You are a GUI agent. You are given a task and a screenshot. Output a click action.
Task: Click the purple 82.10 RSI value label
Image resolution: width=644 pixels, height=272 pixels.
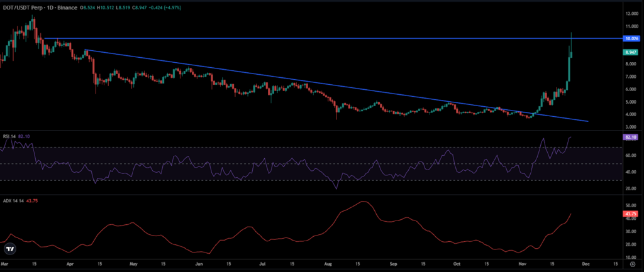click(x=630, y=138)
